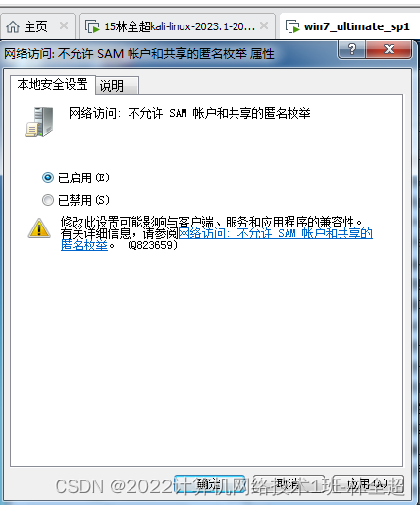Image resolution: width=420 pixels, height=505 pixels.
Task: Click the home icon on 主页 tab
Action: pyautogui.click(x=13, y=26)
